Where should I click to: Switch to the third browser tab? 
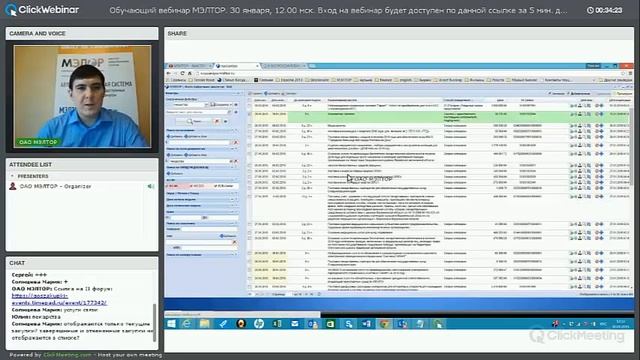click(x=284, y=66)
